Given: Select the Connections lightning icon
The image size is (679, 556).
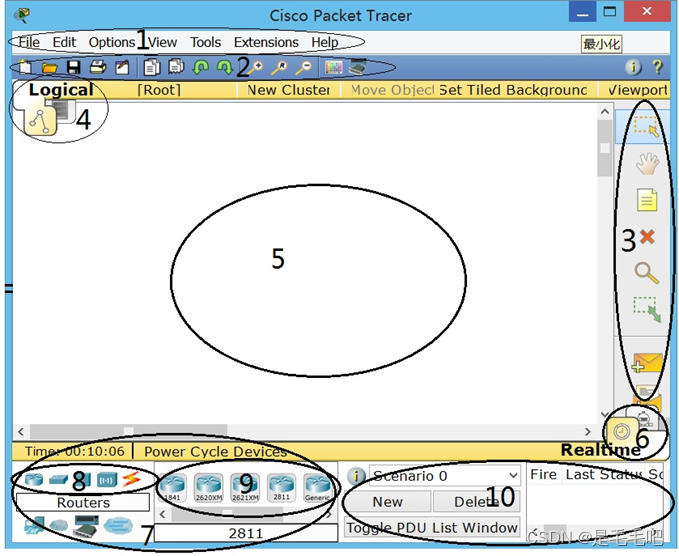Looking at the screenshot, I should (131, 479).
